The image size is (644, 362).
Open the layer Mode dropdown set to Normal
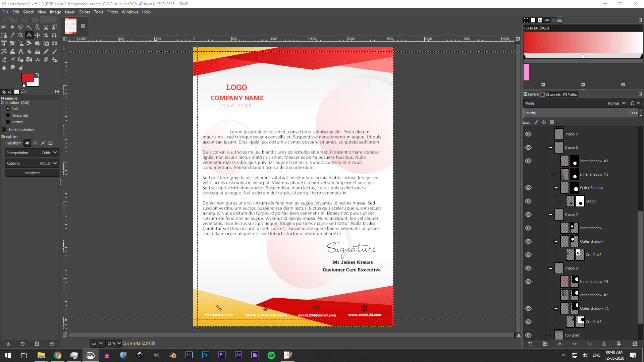coord(616,103)
